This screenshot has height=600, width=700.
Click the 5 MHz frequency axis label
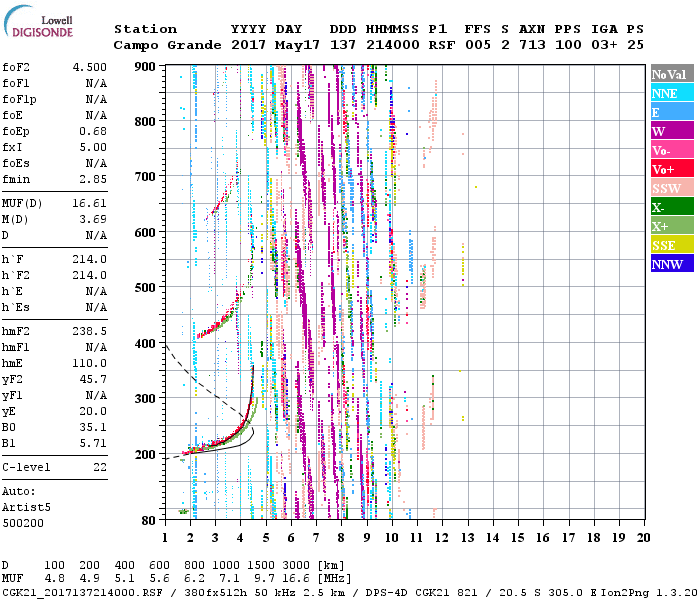(x=266, y=538)
